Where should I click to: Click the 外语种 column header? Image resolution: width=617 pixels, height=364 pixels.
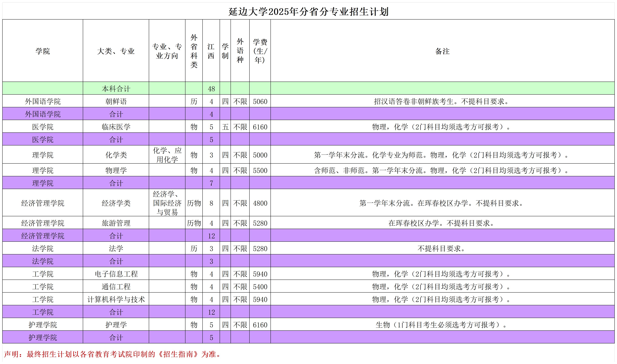pyautogui.click(x=240, y=51)
